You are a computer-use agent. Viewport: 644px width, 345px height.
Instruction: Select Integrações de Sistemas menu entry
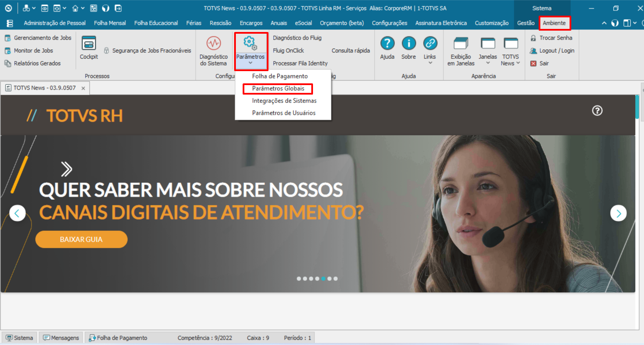click(284, 101)
